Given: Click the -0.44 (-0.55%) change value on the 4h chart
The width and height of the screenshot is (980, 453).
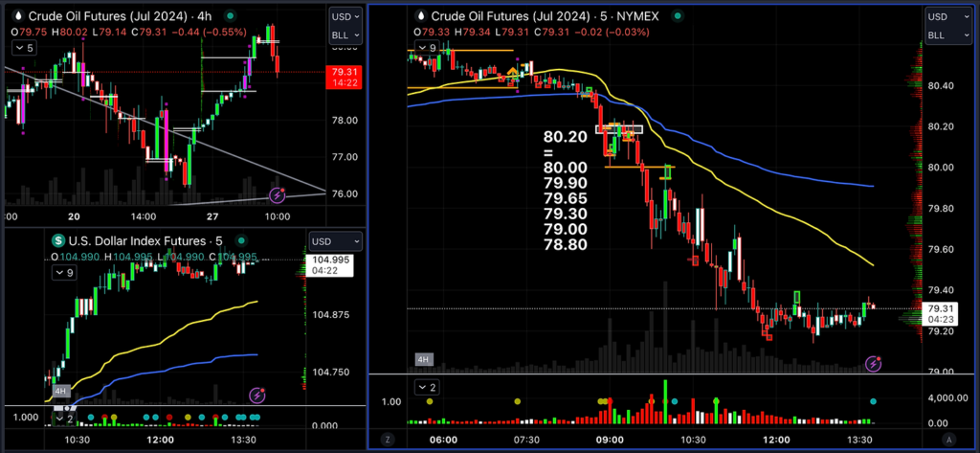Looking at the screenshot, I should (212, 34).
